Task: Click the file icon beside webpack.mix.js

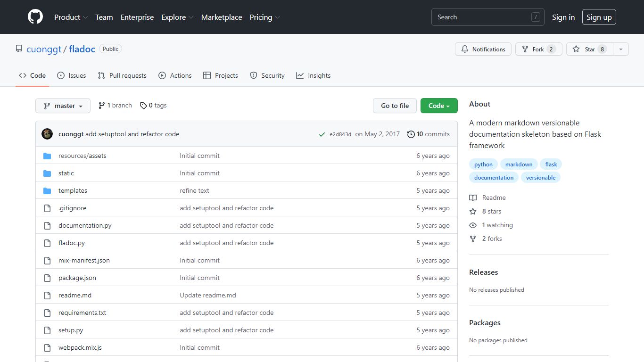Action: [x=47, y=347]
